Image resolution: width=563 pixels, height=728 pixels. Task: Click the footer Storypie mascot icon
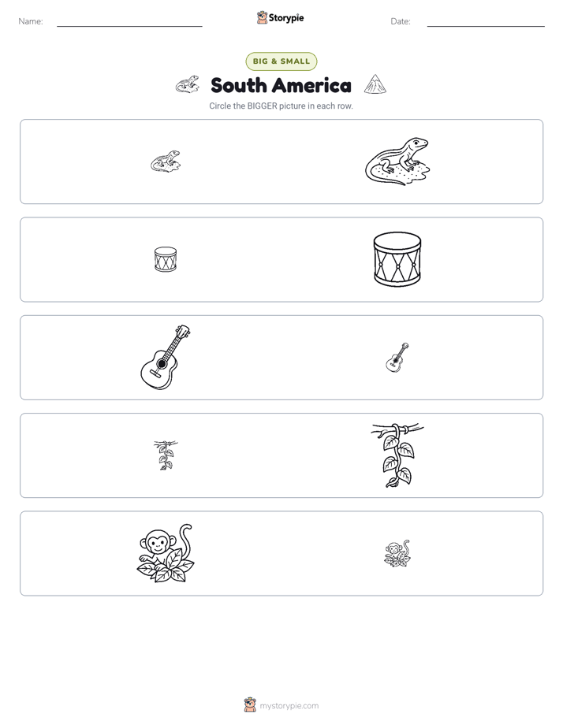pyautogui.click(x=250, y=705)
